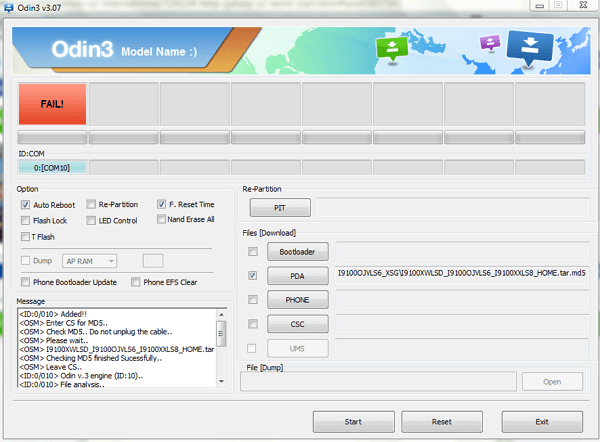This screenshot has height=442, width=600.
Task: Open the AP RAM dropdown
Action: [90, 261]
